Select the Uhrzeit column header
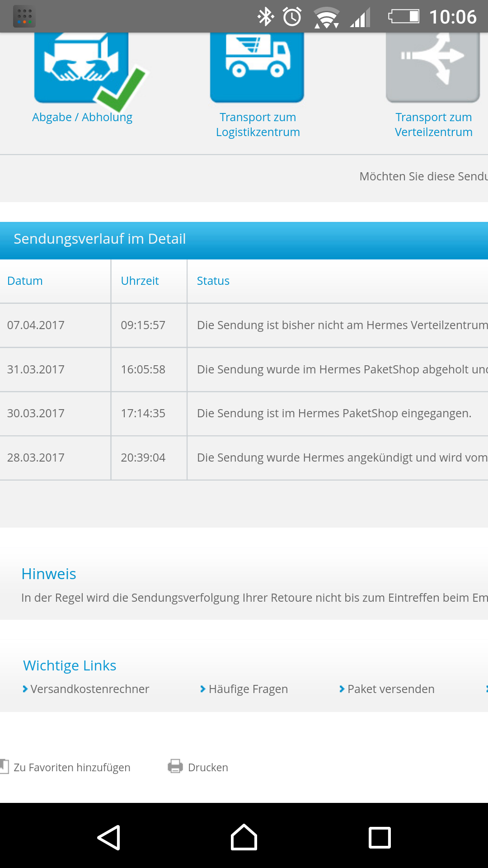The width and height of the screenshot is (488, 868). point(140,281)
